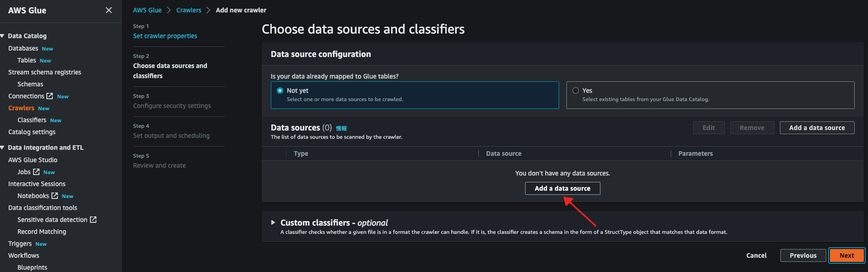Select the 'Not yet' radio option
Image resolution: width=868 pixels, height=272 pixels.
pyautogui.click(x=280, y=91)
